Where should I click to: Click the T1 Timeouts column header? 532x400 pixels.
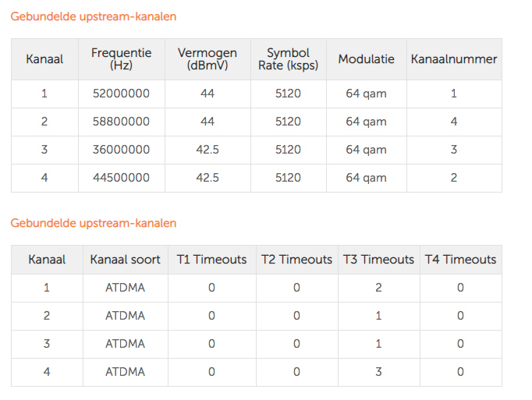(x=211, y=260)
